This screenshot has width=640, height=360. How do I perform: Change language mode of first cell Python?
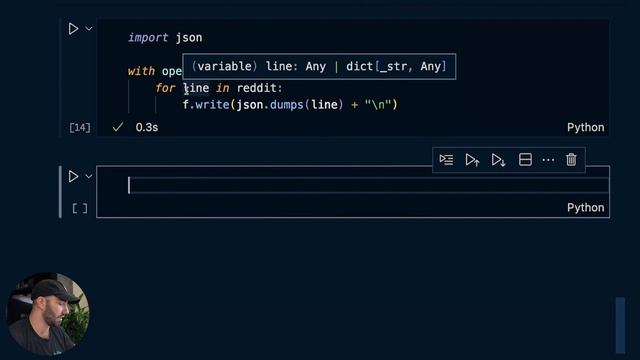click(x=585, y=127)
